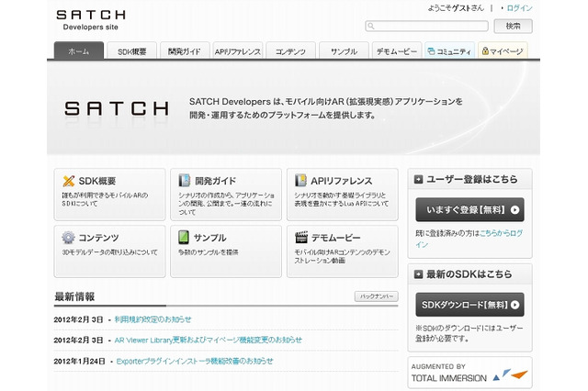Click the バックナンバー button

click(x=377, y=296)
